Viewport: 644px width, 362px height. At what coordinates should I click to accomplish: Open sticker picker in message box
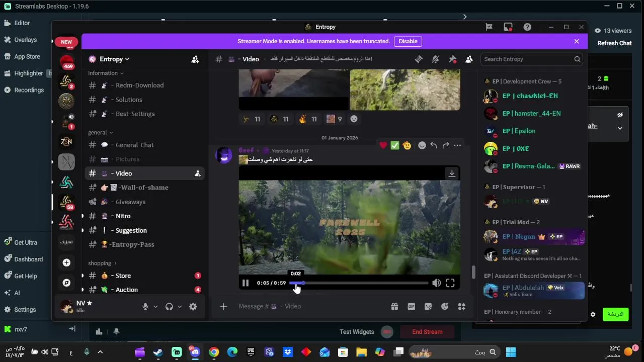(428, 306)
